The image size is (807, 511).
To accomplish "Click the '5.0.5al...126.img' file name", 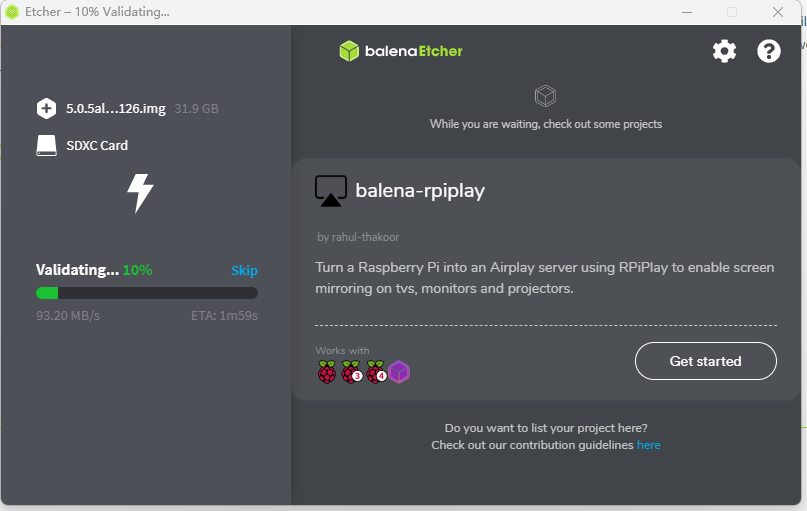I will 116,109.
